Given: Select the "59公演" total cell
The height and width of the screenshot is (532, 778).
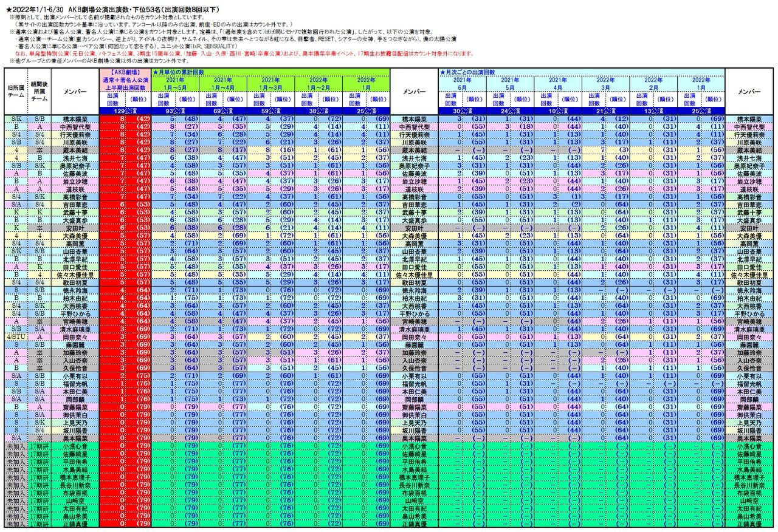Looking at the screenshot, I should click(x=270, y=111).
